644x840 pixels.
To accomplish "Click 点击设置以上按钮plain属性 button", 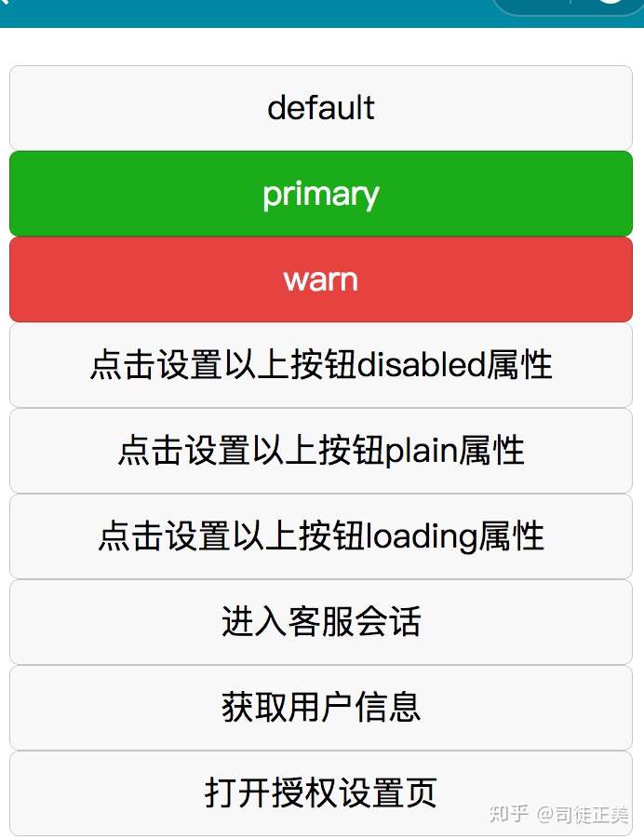I will pyautogui.click(x=321, y=451).
